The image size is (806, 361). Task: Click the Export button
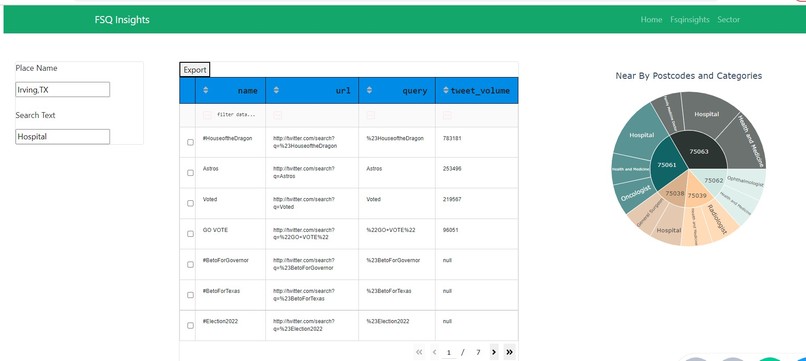[195, 70]
